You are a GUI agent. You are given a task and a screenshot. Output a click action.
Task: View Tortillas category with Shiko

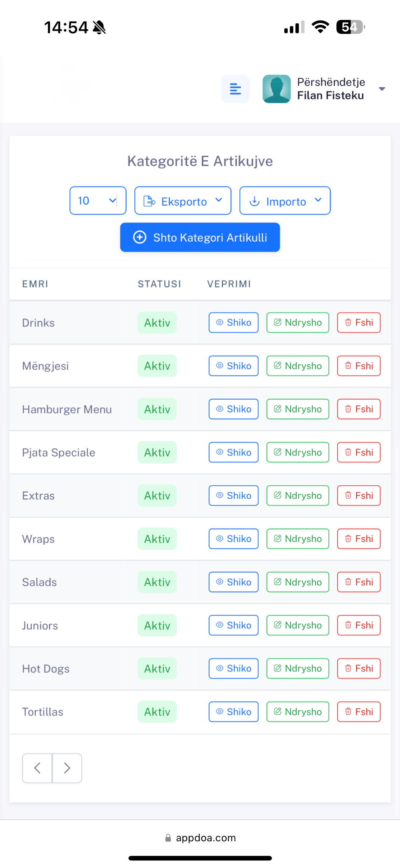[x=233, y=712]
